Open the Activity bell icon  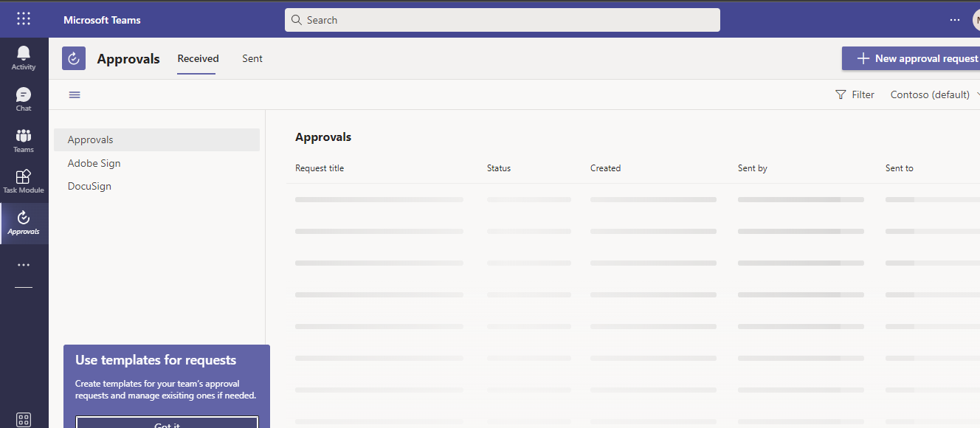(24, 58)
